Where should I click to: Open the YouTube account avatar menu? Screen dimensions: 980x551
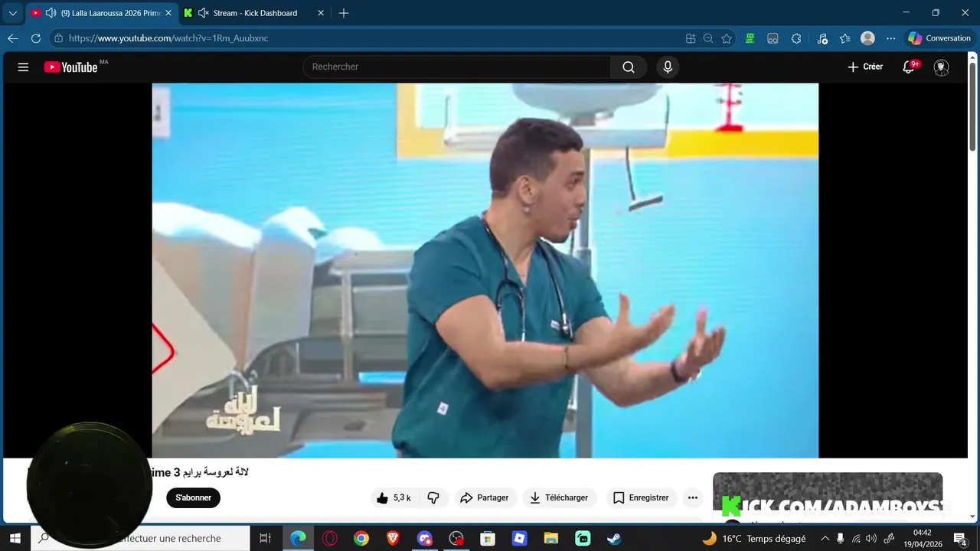coord(942,67)
